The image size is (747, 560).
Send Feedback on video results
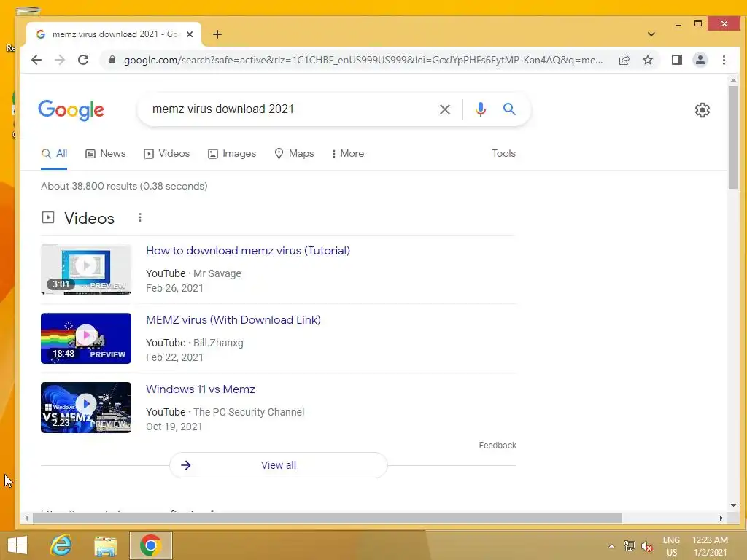[498, 446]
